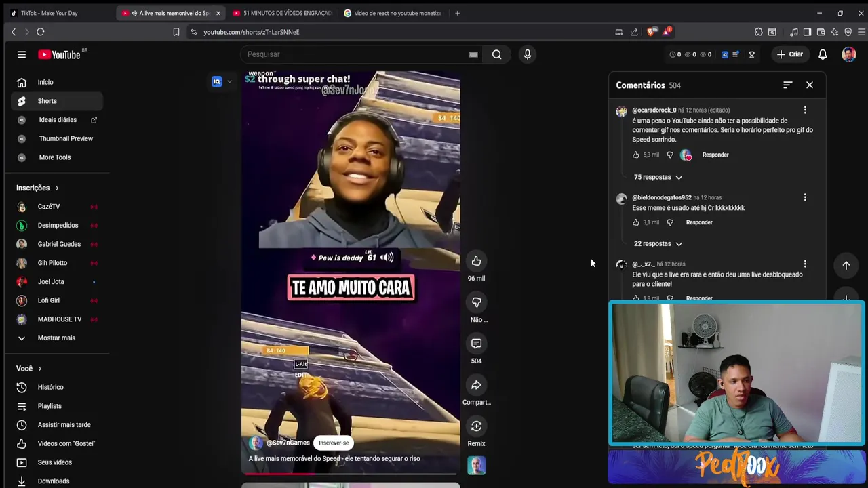Click the Brave Shields lion icon
This screenshot has width=868, height=488.
651,32
